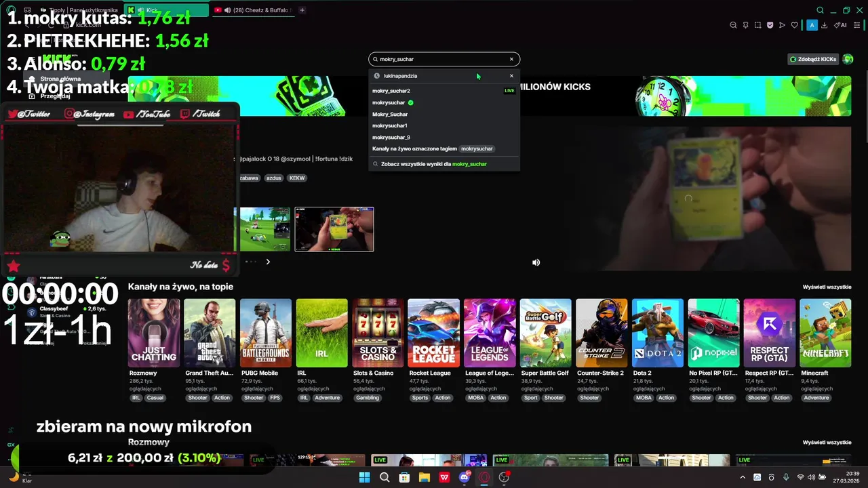Open the OBS Studio taskbar icon
The image size is (868, 488).
(504, 477)
